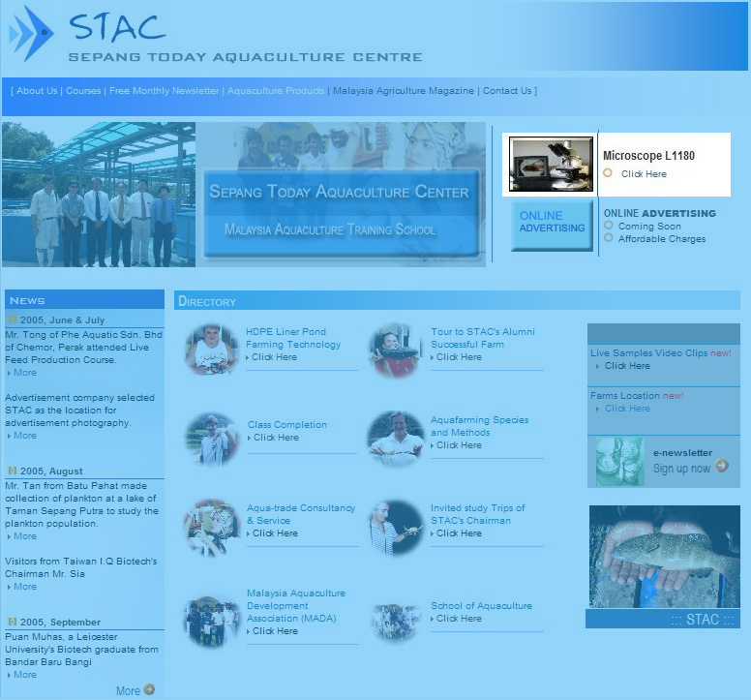751x700 pixels.
Task: Click the Online Advertising button
Action: [x=552, y=224]
